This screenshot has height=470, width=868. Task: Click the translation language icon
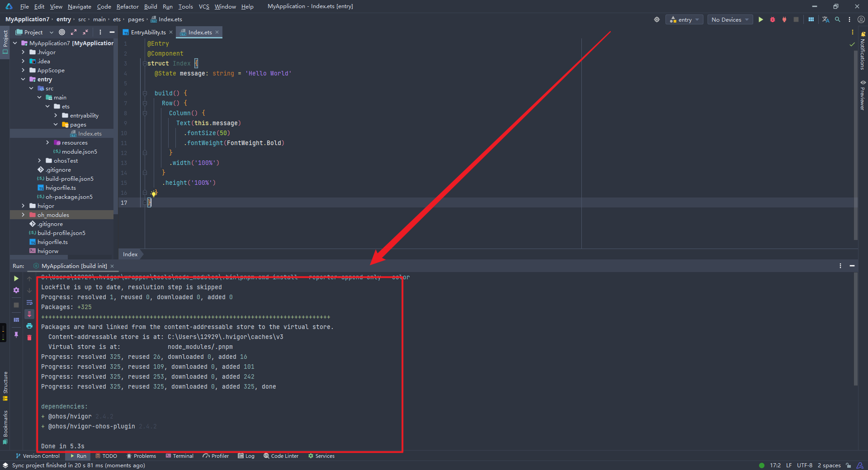coord(826,19)
